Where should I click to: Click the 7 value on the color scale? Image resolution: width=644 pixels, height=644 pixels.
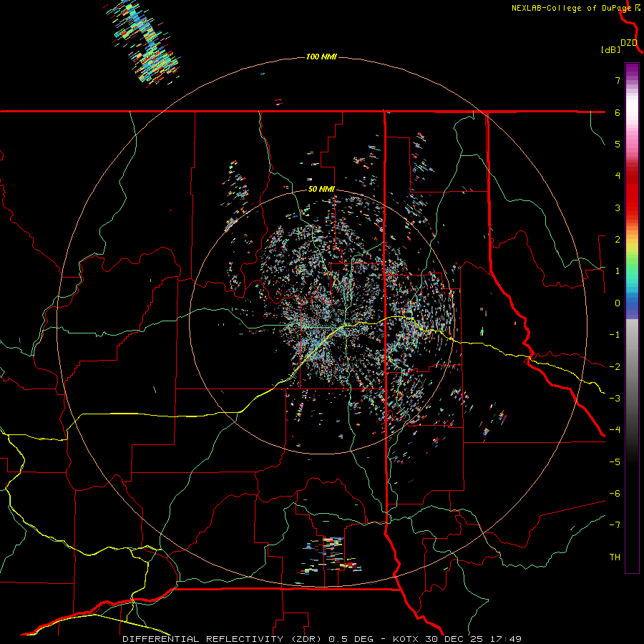point(618,80)
